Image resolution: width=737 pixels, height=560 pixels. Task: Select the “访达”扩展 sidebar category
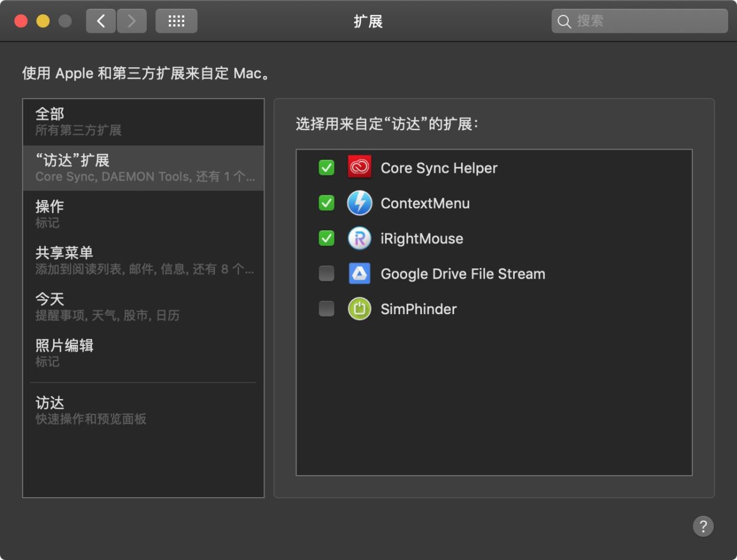(143, 168)
